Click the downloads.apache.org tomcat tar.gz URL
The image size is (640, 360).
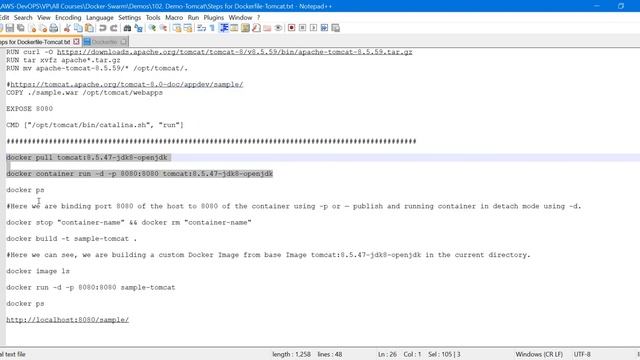coord(235,52)
